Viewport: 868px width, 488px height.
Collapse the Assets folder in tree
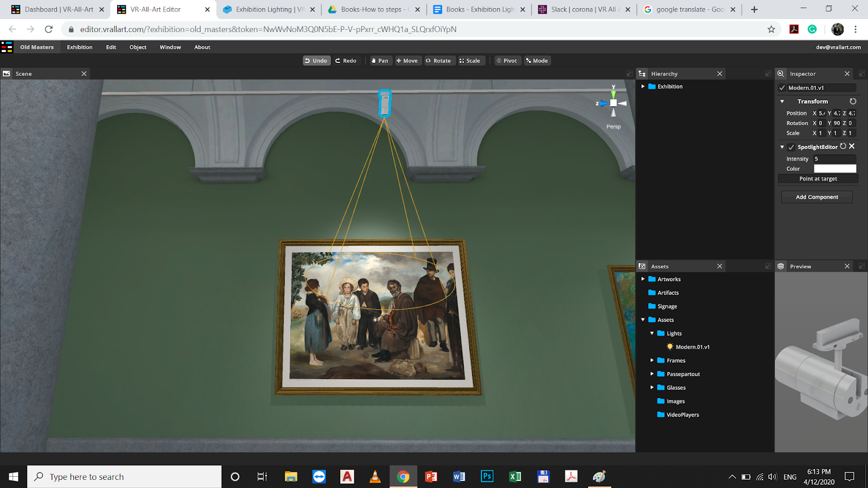click(643, 320)
